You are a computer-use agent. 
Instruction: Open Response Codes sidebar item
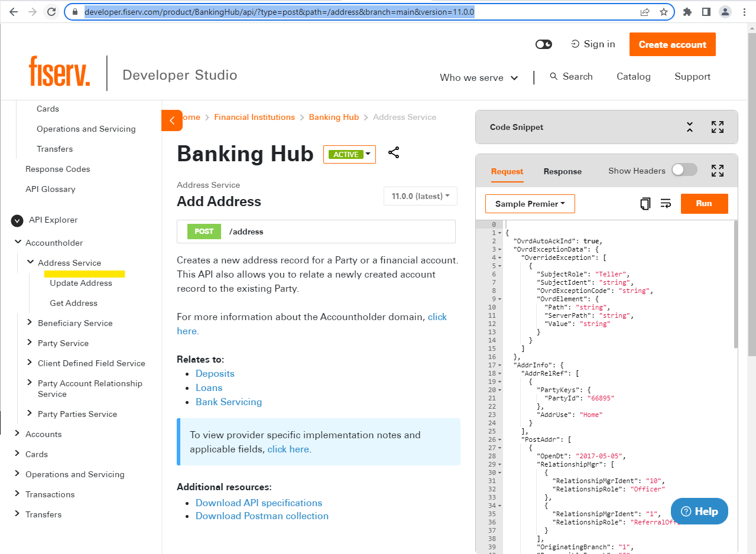[x=58, y=169]
